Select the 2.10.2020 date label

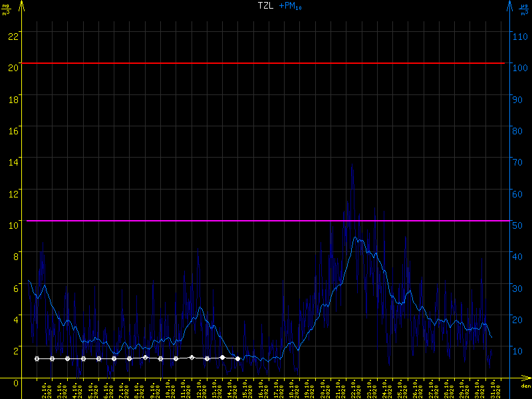click(46, 390)
